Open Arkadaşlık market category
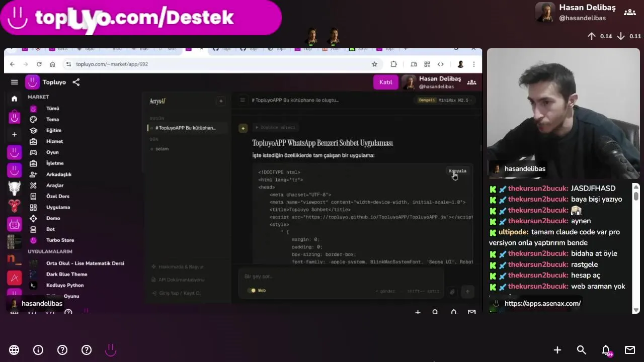Image resolution: width=644 pixels, height=362 pixels. tap(59, 174)
